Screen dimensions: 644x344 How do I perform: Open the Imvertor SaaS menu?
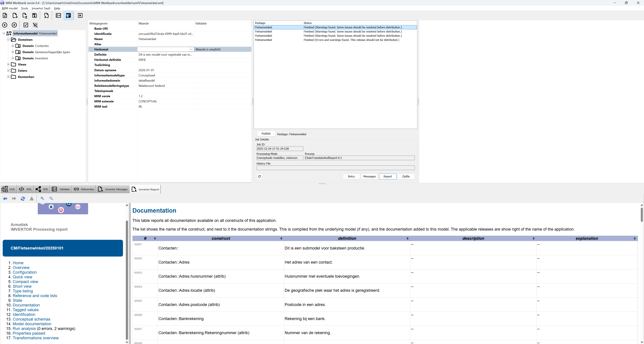(x=41, y=8)
